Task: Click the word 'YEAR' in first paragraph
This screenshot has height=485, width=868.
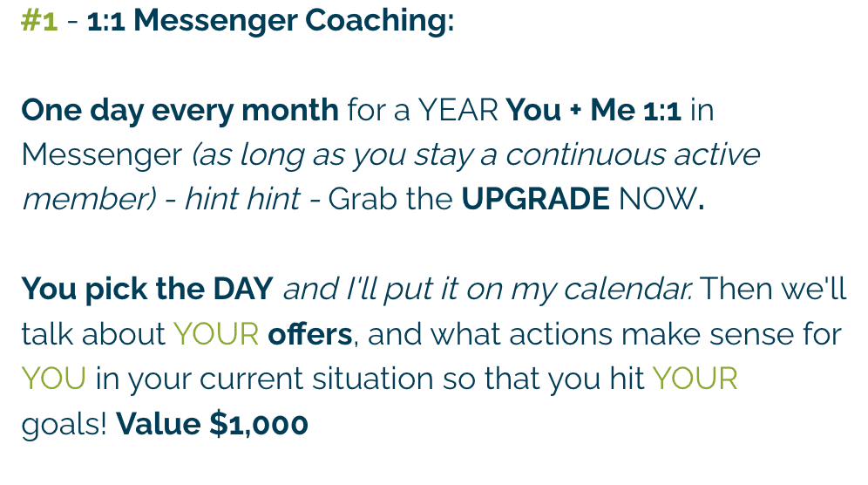Action: point(458,110)
